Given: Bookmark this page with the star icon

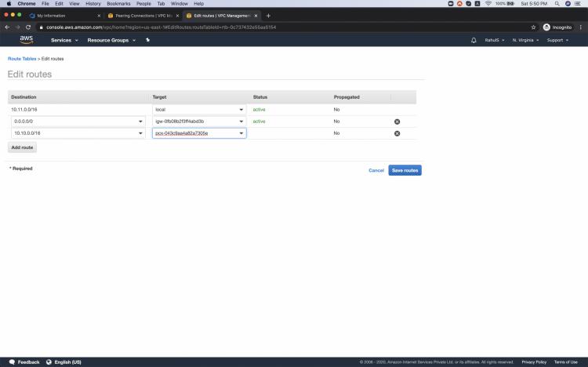Looking at the screenshot, I should tap(534, 27).
